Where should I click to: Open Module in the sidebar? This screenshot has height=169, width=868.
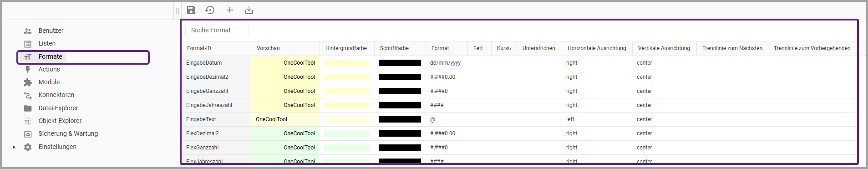click(49, 82)
